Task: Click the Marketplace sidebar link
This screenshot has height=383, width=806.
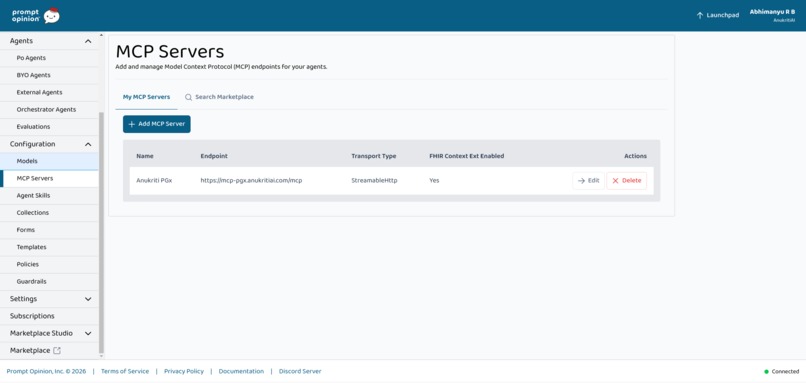Action: 30,351
